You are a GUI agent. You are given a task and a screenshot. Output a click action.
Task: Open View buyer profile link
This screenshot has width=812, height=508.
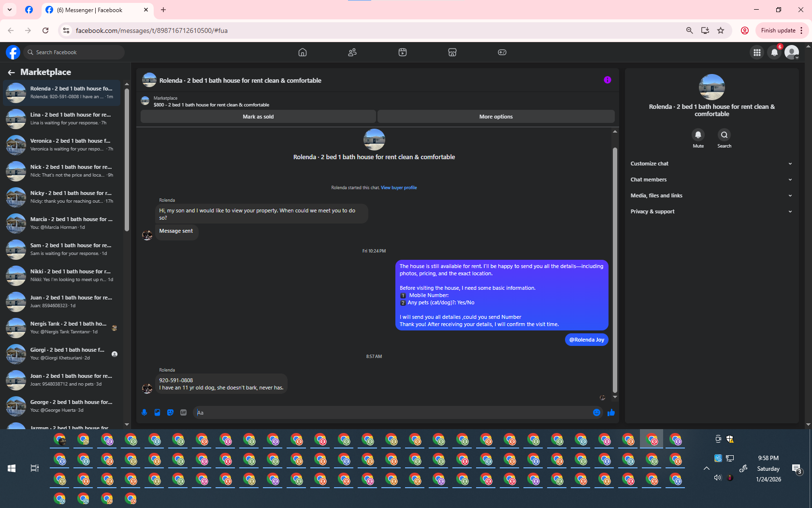[x=399, y=188]
